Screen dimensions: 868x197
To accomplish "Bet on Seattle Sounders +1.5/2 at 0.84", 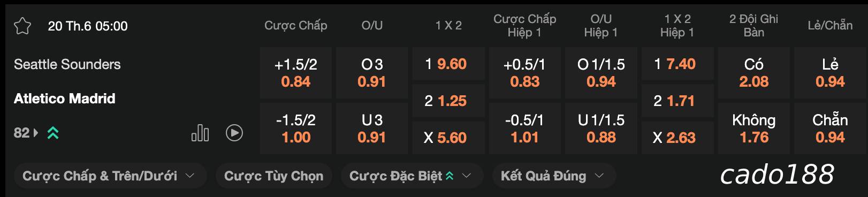I will [296, 73].
